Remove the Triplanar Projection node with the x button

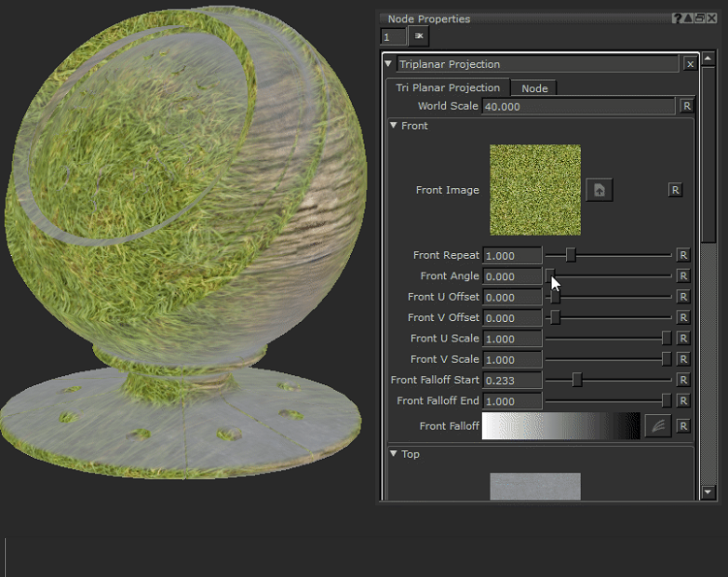coord(689,64)
